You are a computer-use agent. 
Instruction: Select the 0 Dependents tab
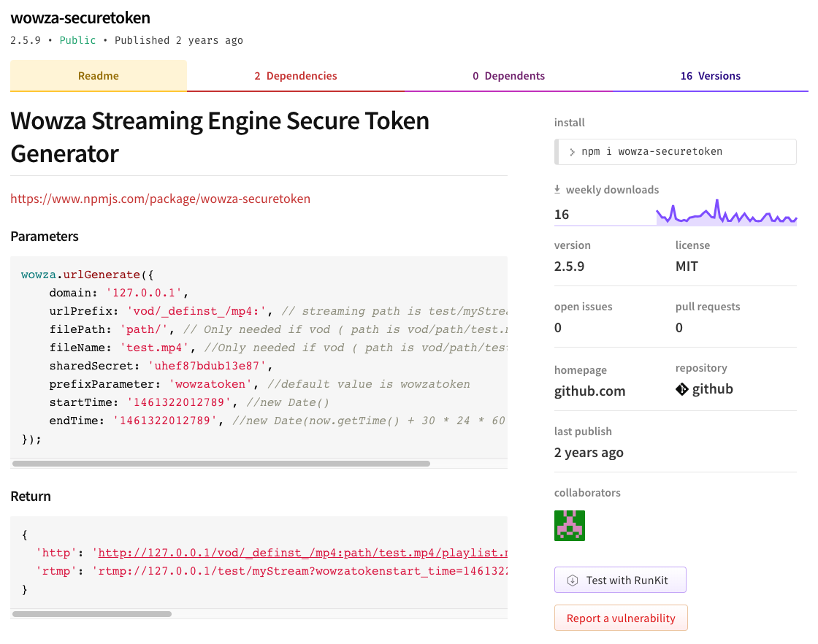[x=509, y=75]
